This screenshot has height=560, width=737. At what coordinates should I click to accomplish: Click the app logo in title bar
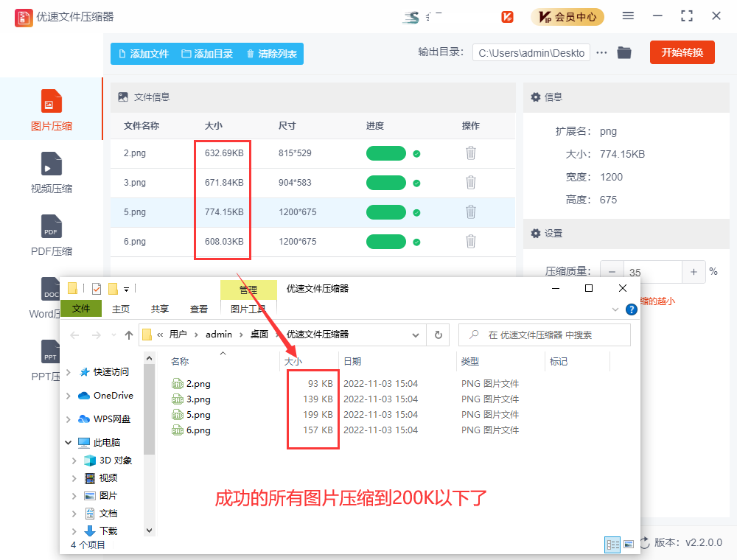(24, 18)
